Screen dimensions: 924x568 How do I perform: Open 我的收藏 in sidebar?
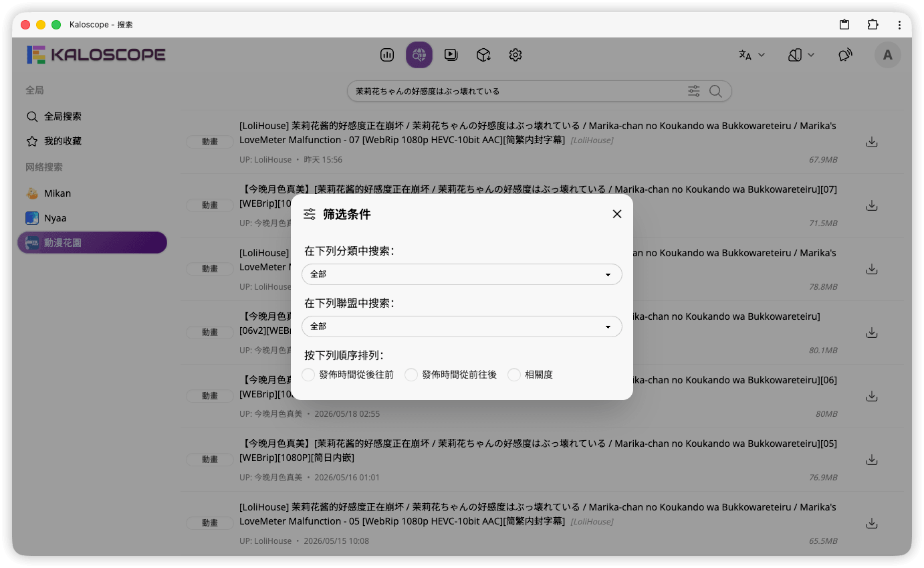(92, 141)
